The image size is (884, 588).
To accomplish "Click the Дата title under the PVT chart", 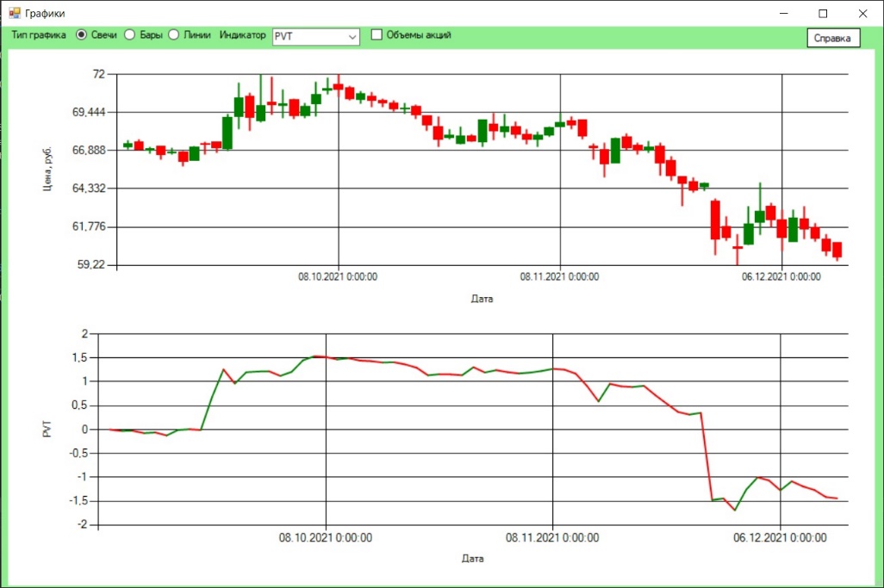I will pos(472,559).
